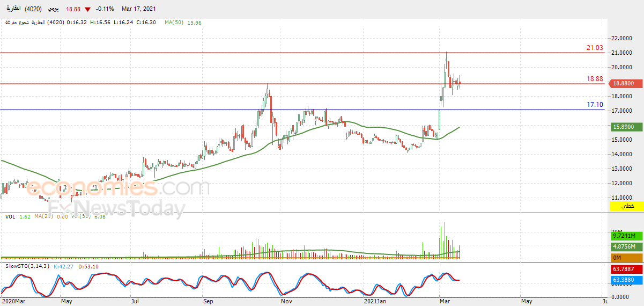
Task: Click the red 18.88 line label
Action: pos(595,78)
